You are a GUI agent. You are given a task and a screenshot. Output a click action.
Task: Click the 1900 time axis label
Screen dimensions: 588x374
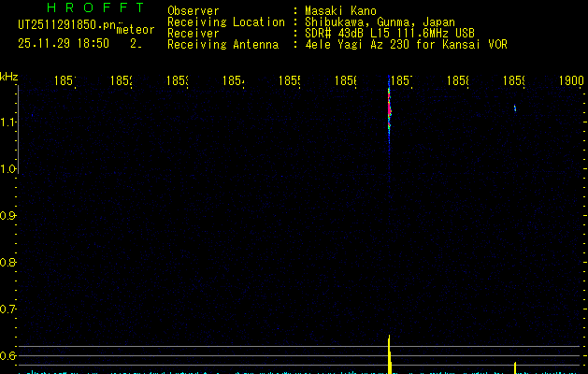571,81
